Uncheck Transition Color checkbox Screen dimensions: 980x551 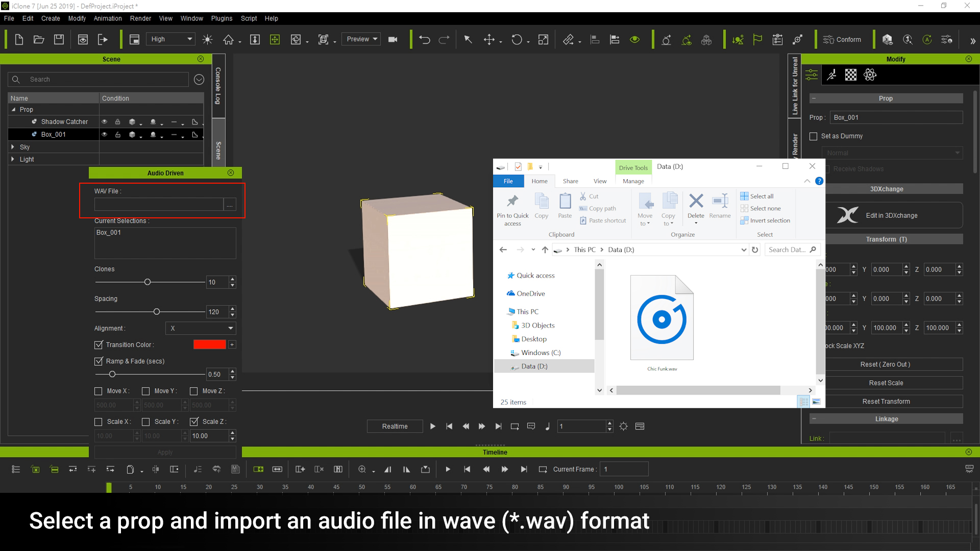point(99,345)
